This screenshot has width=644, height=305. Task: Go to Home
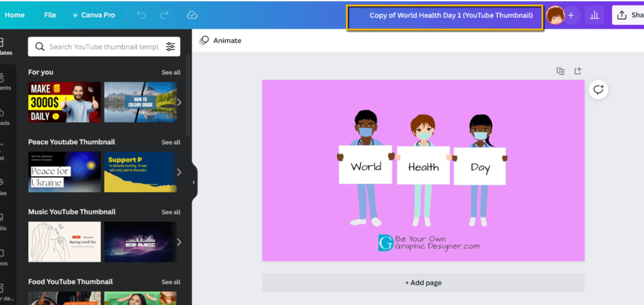coord(14,15)
